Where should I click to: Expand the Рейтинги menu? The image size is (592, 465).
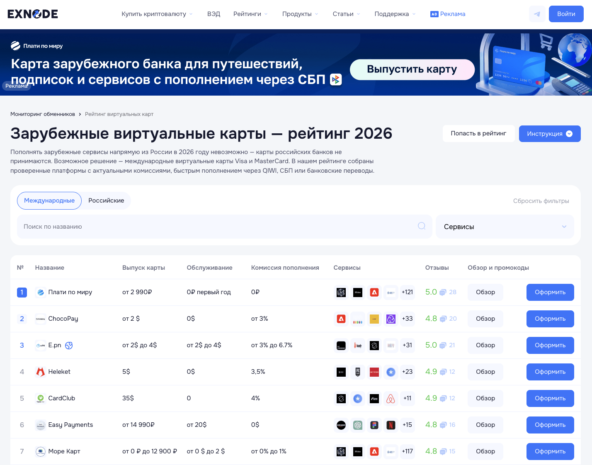250,14
